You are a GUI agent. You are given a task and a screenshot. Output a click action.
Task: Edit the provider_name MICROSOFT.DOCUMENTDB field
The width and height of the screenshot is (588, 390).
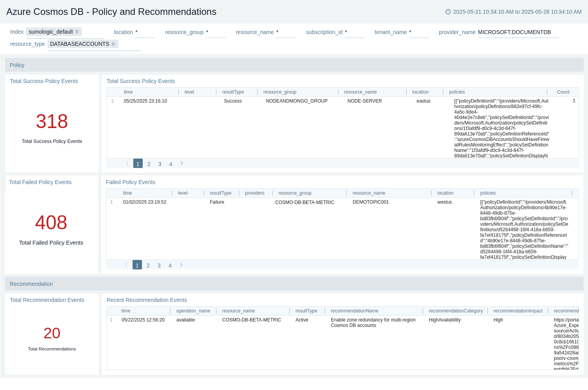pyautogui.click(x=518, y=32)
